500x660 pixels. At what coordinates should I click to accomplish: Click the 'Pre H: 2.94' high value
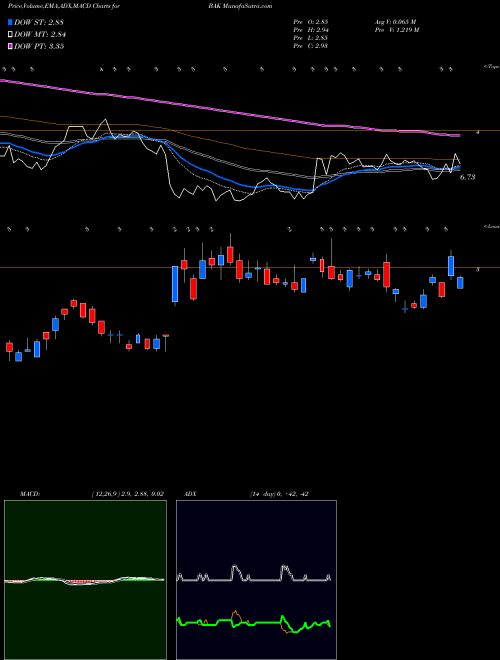311,30
